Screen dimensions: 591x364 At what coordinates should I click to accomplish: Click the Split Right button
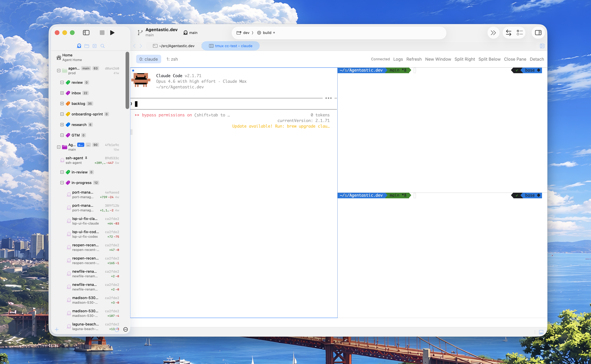(464, 59)
